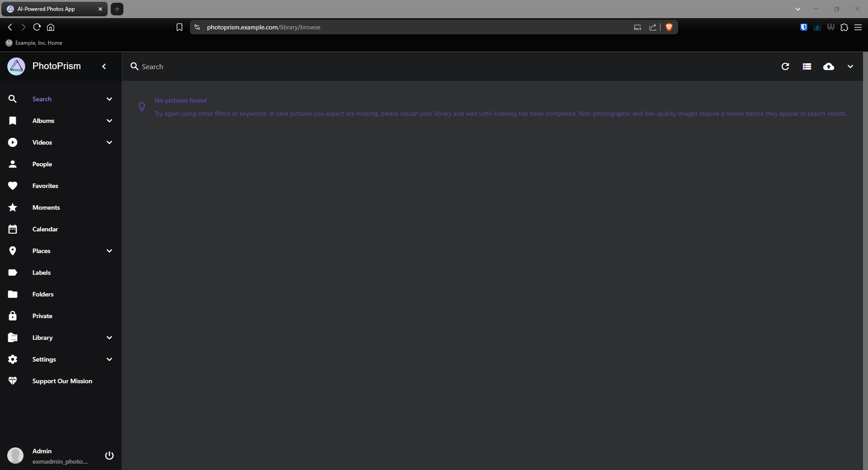Open Moments via star icon
Image resolution: width=868 pixels, height=470 pixels.
point(13,207)
